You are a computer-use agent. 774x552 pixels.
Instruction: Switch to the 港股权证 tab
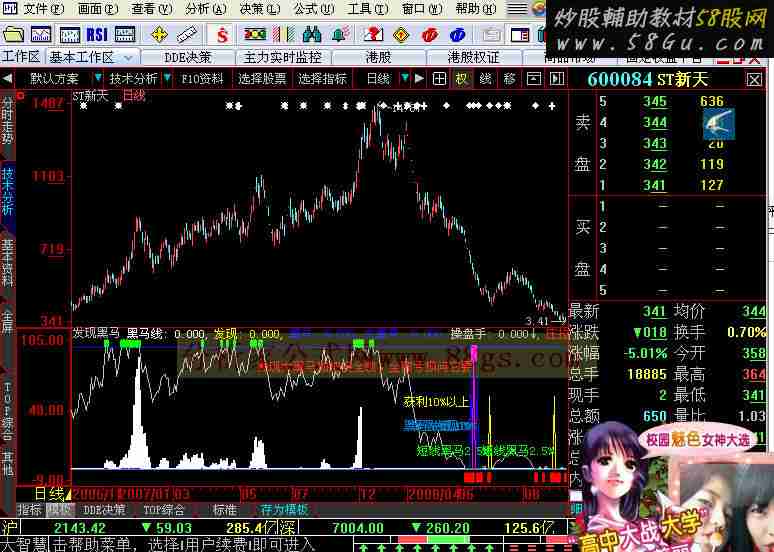click(x=473, y=58)
